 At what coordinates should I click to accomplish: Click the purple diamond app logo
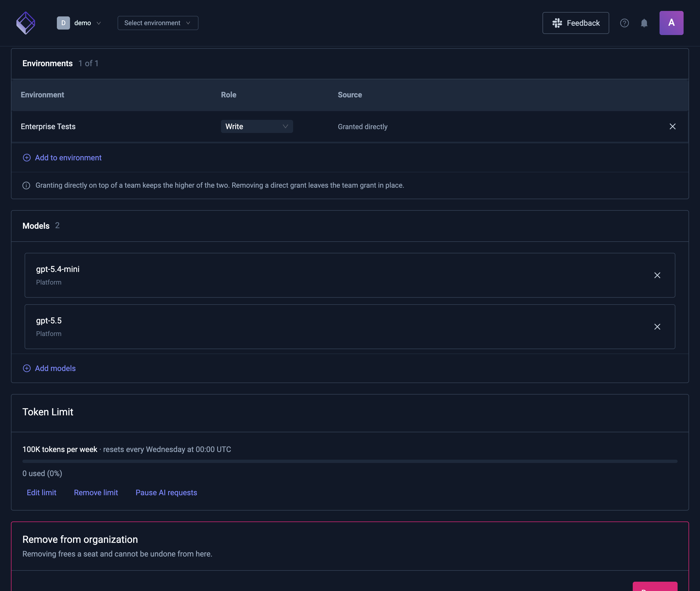(26, 23)
